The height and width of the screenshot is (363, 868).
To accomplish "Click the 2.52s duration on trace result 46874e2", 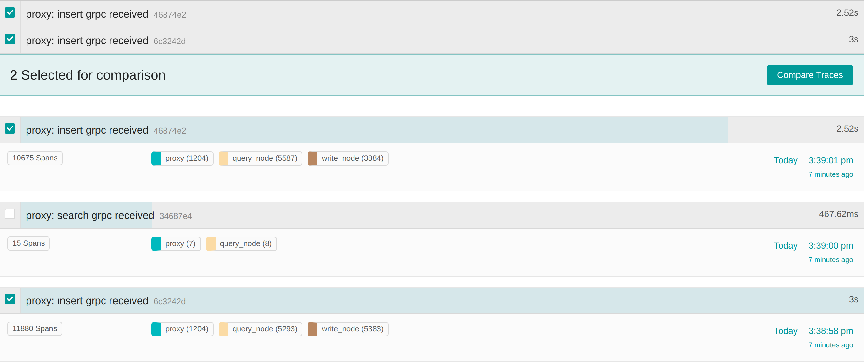I will (x=847, y=129).
